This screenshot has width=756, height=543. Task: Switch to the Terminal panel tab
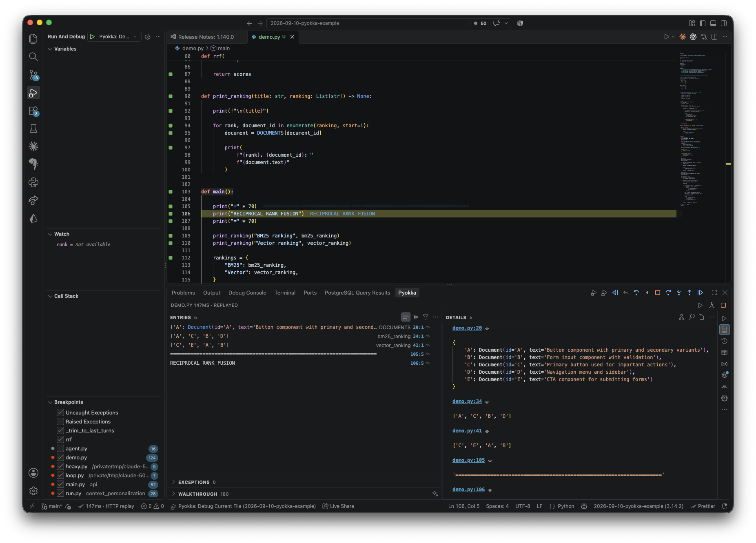(285, 293)
